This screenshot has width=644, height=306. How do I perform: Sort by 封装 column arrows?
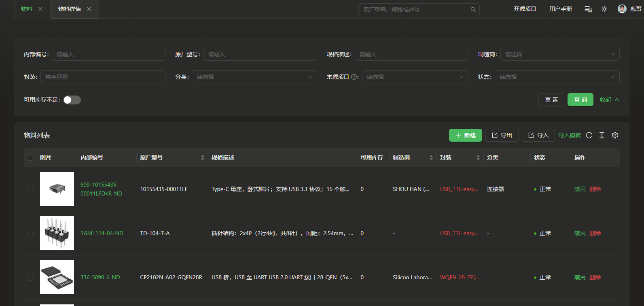click(478, 157)
